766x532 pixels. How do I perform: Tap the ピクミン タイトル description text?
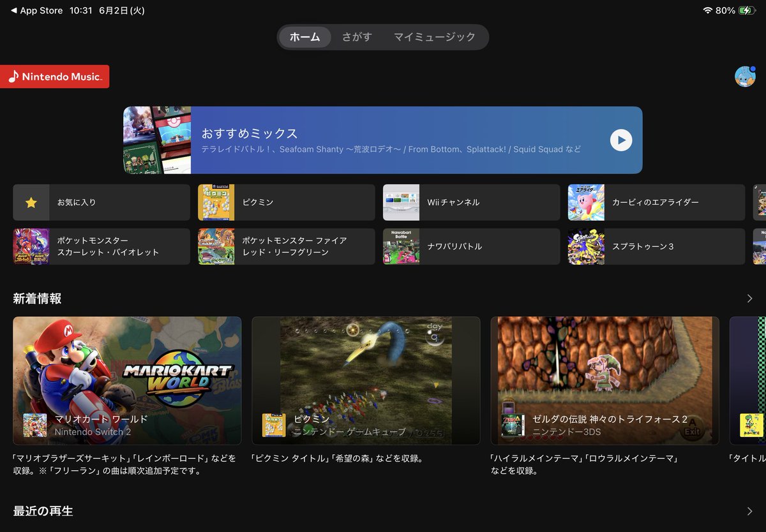[338, 458]
